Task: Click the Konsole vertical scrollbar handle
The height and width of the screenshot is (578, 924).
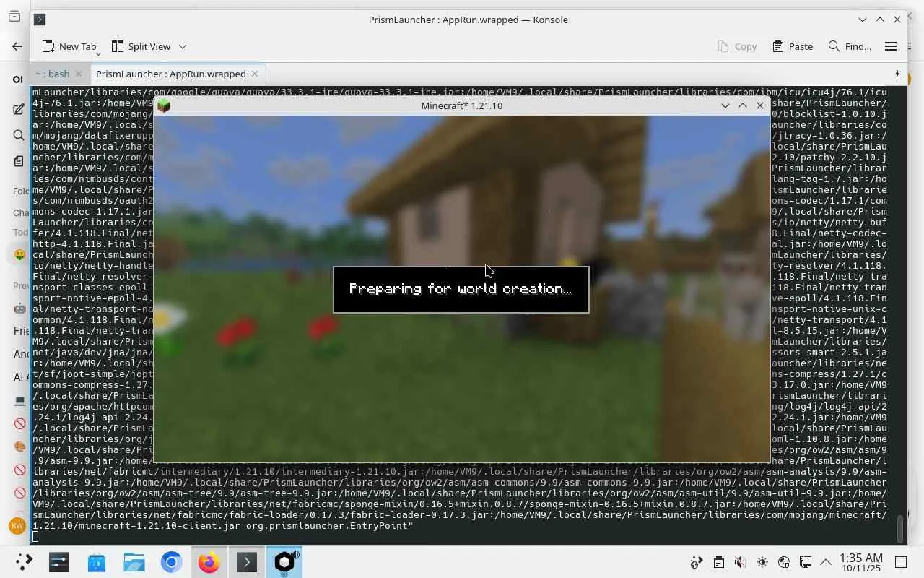Action: tap(899, 528)
